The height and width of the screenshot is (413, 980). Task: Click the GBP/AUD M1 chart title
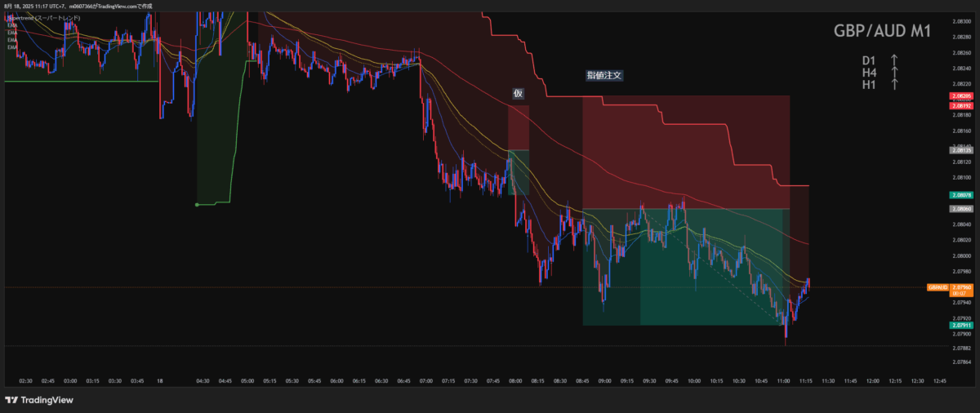(x=883, y=31)
